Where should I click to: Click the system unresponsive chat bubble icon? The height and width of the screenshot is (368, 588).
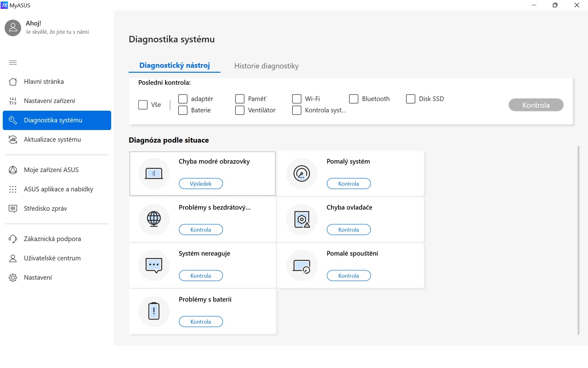coord(154,266)
